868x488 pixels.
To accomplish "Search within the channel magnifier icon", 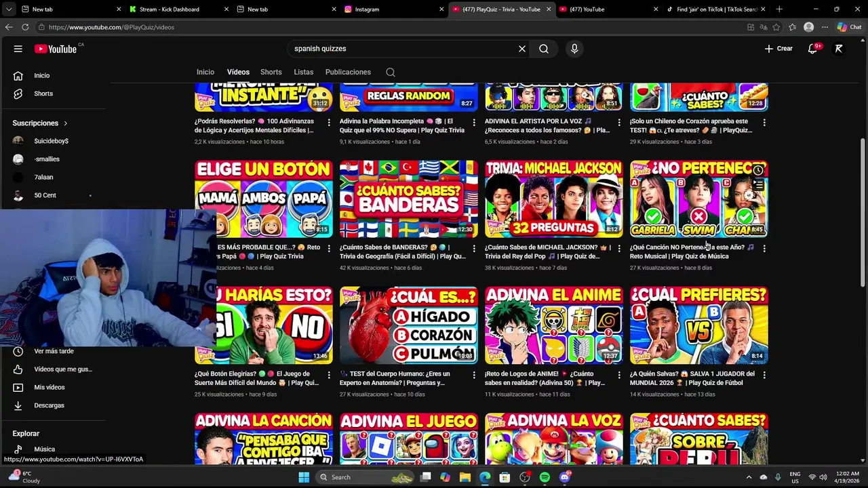I will click(391, 73).
